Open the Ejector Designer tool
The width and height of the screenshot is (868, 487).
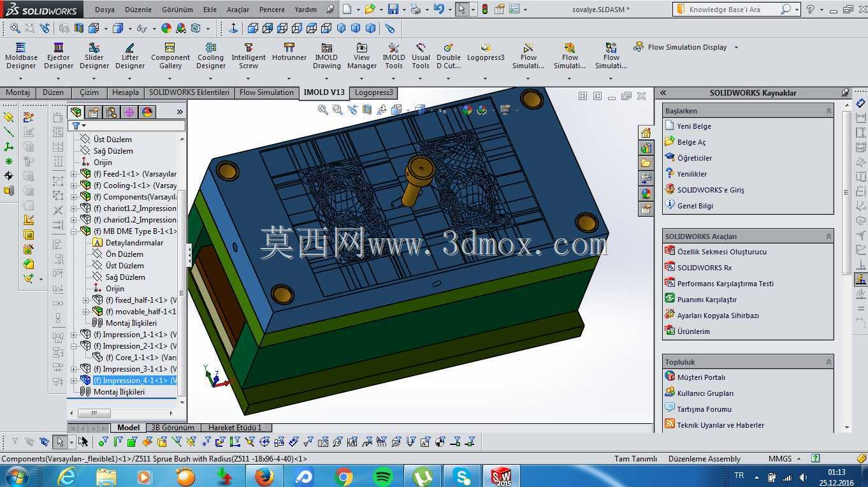pyautogui.click(x=59, y=56)
